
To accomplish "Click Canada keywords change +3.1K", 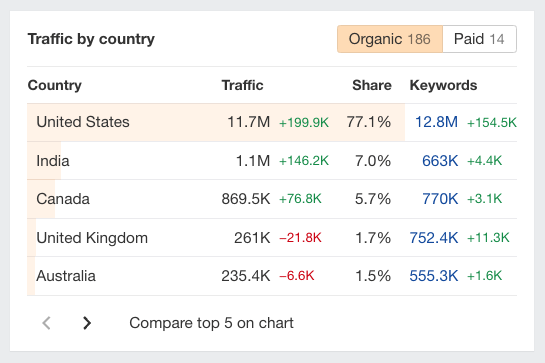I will [484, 199].
